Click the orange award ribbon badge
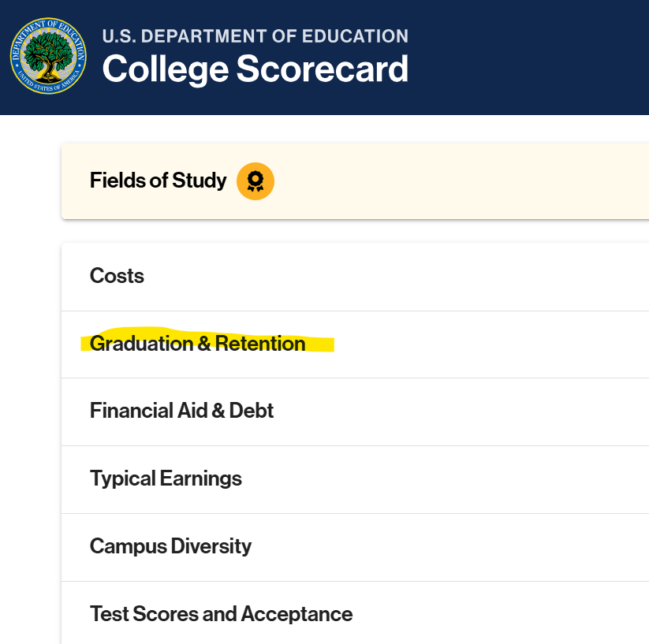649x644 pixels. [x=255, y=181]
